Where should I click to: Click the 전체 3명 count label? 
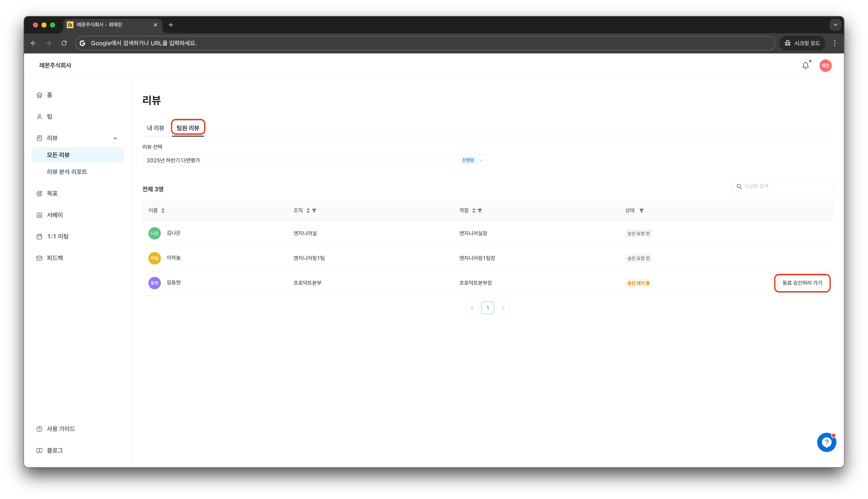[153, 189]
